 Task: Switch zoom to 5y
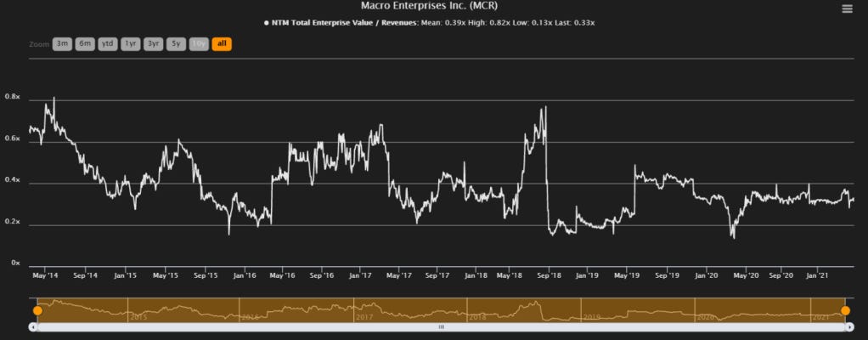coord(176,43)
